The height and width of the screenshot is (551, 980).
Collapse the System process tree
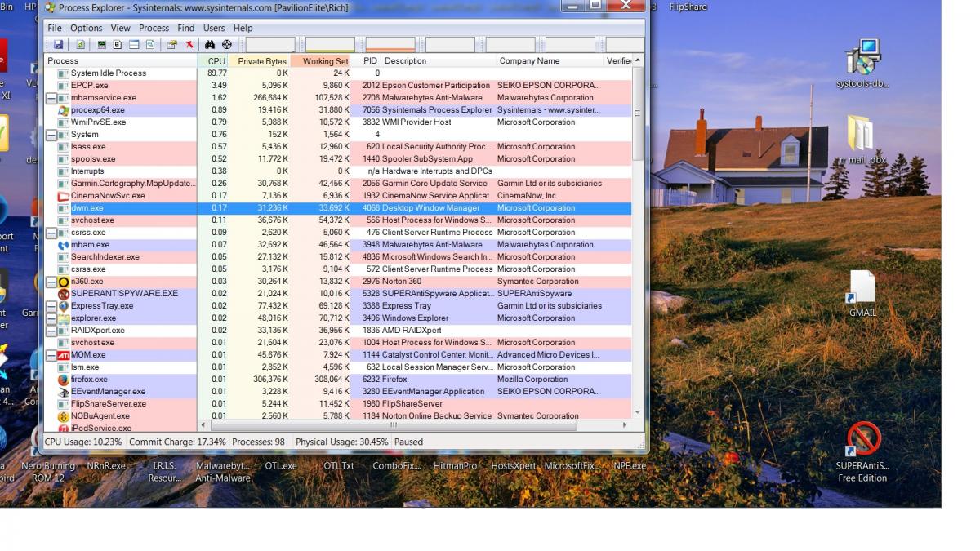(x=51, y=135)
